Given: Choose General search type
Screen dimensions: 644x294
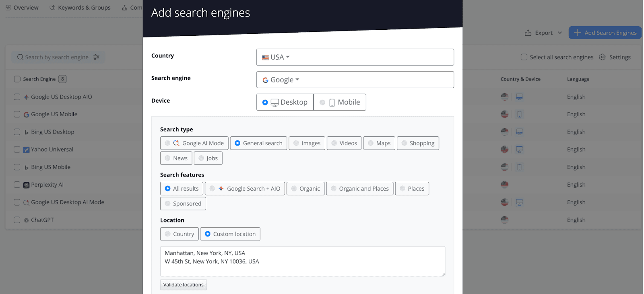Looking at the screenshot, I should tap(259, 143).
